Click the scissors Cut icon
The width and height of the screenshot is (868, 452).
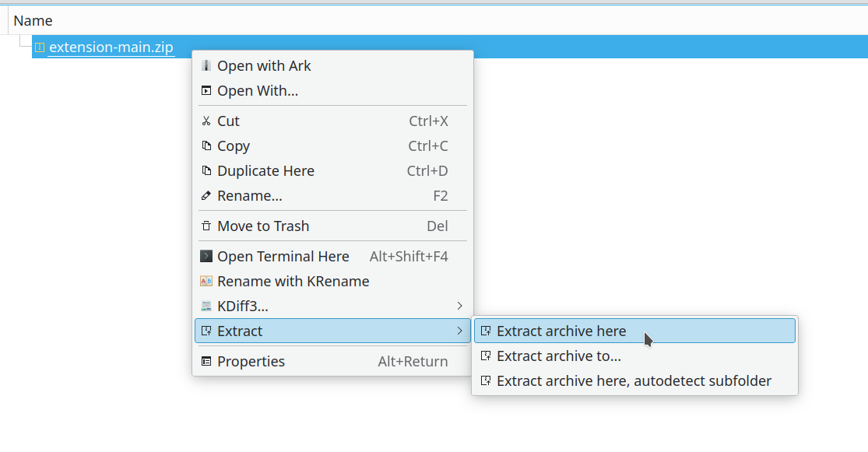pos(206,121)
